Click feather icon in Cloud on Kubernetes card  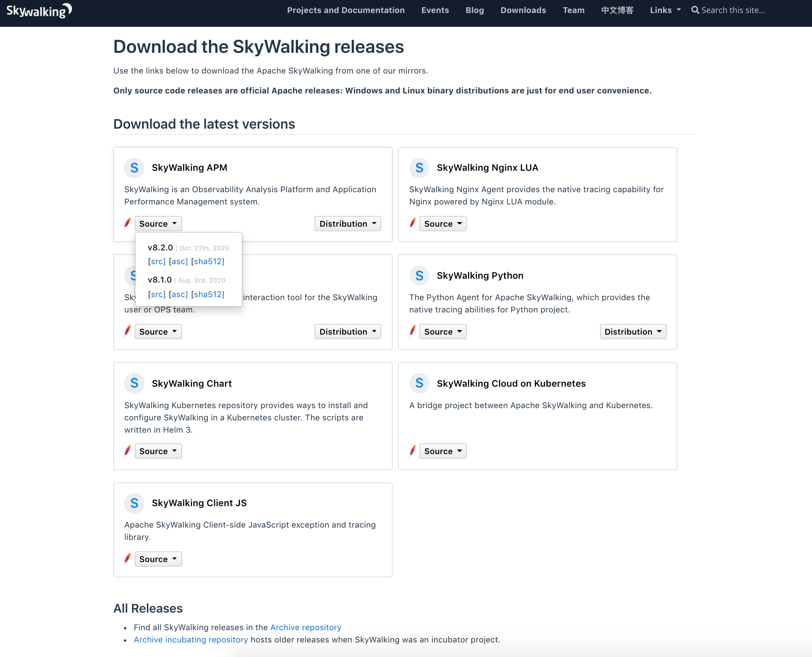coord(413,451)
